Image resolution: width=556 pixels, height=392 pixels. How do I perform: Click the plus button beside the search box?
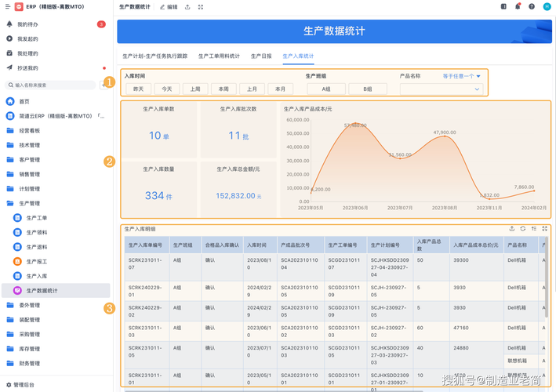pyautogui.click(x=104, y=85)
